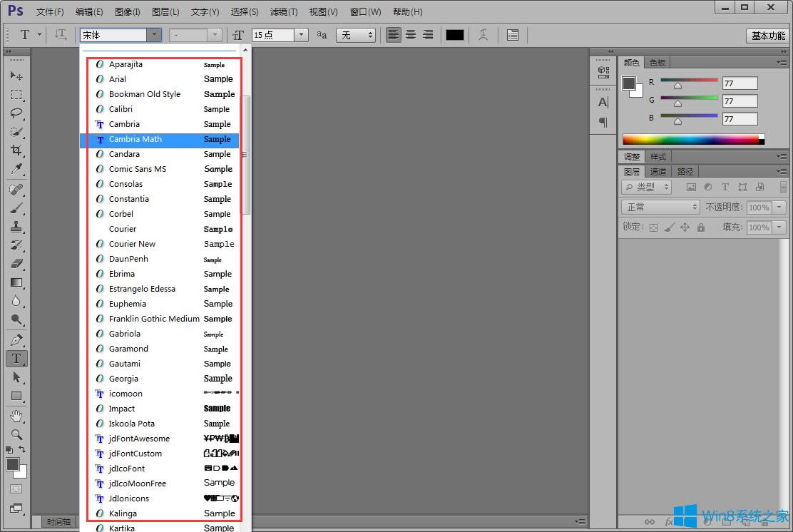Select the Crop tool
793x532 pixels.
pos(16,150)
